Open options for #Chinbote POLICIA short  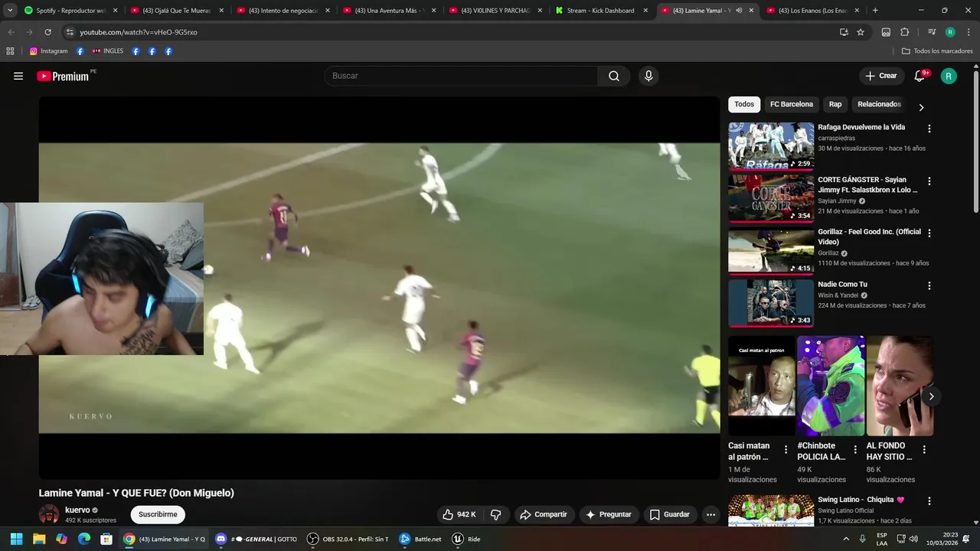[x=854, y=450]
